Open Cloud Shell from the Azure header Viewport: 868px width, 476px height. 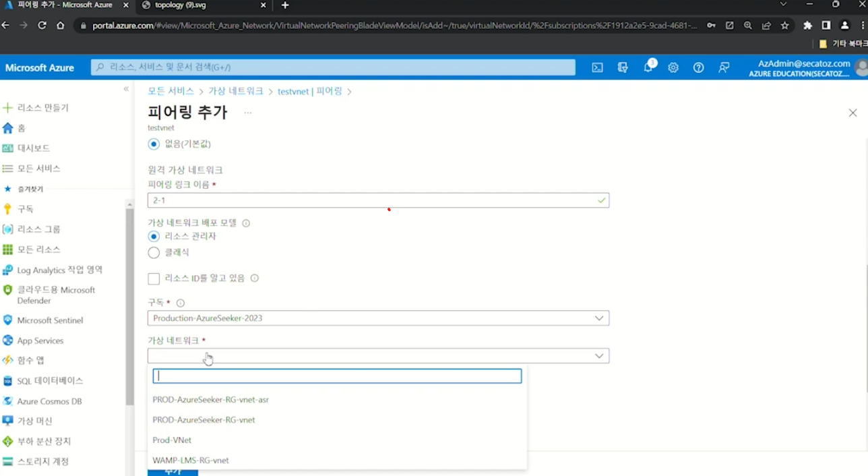point(597,67)
